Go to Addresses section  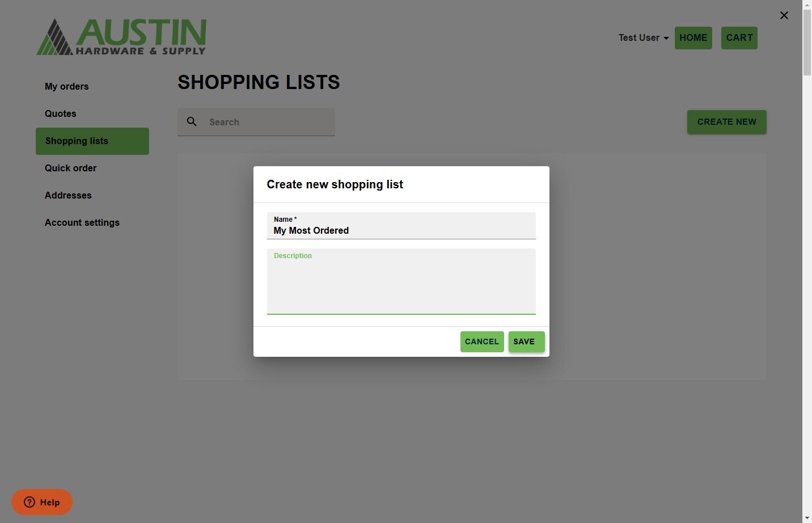[68, 195]
